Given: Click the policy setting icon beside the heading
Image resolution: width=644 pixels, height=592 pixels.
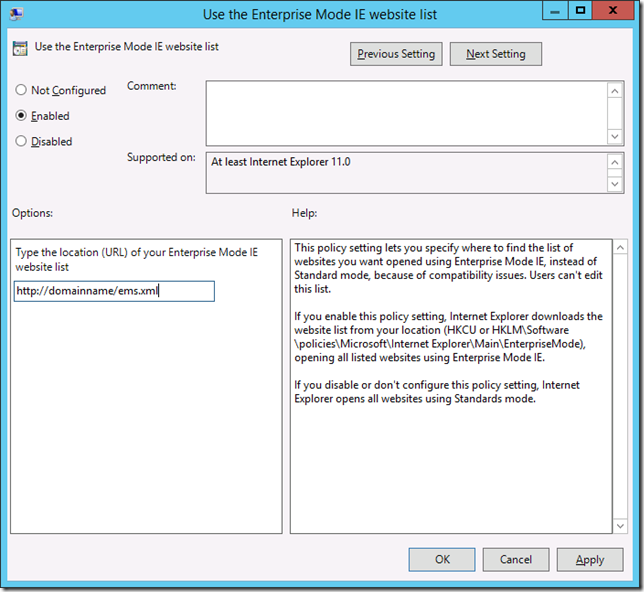Looking at the screenshot, I should (21, 47).
